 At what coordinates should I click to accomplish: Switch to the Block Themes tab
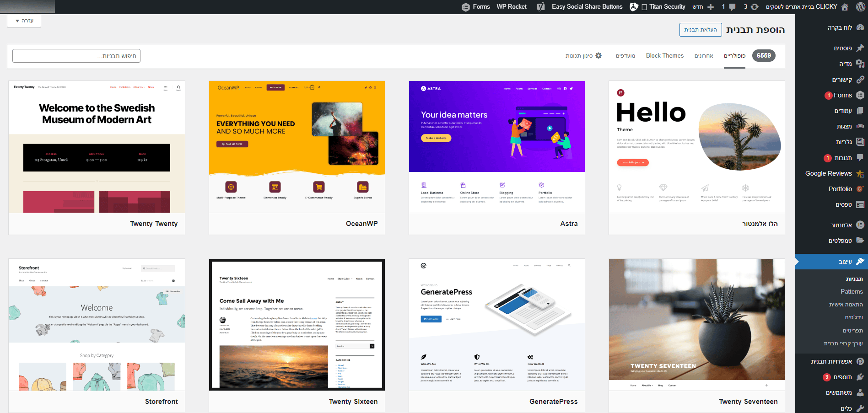[x=665, y=56]
